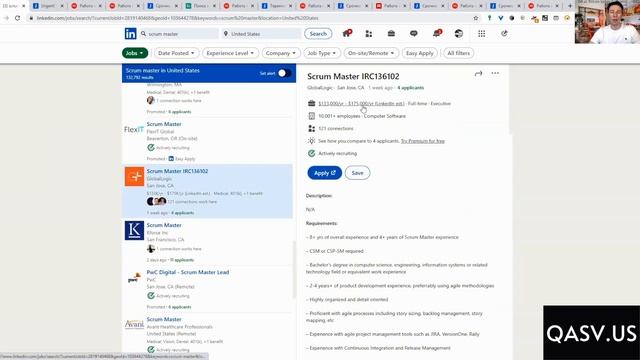Open the Jobs briefcase icon in navbar
Screen dimensions: 640x360
point(391,33)
